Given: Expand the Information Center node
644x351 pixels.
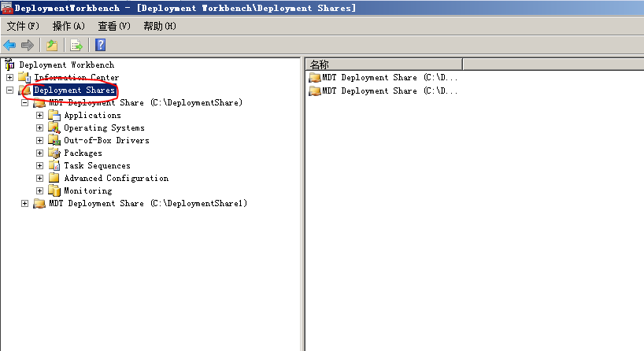Looking at the screenshot, I should coord(10,77).
